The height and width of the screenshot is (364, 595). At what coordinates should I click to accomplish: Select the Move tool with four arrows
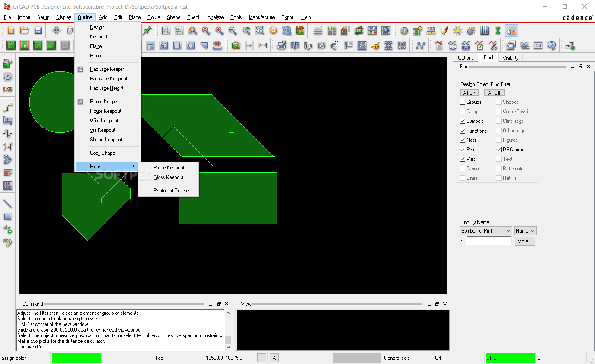click(56, 30)
